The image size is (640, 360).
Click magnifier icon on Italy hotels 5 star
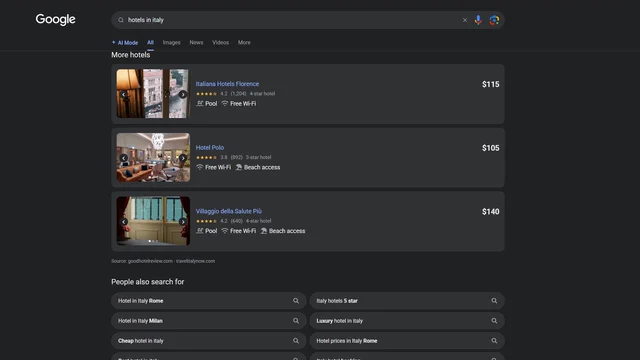coord(494,301)
